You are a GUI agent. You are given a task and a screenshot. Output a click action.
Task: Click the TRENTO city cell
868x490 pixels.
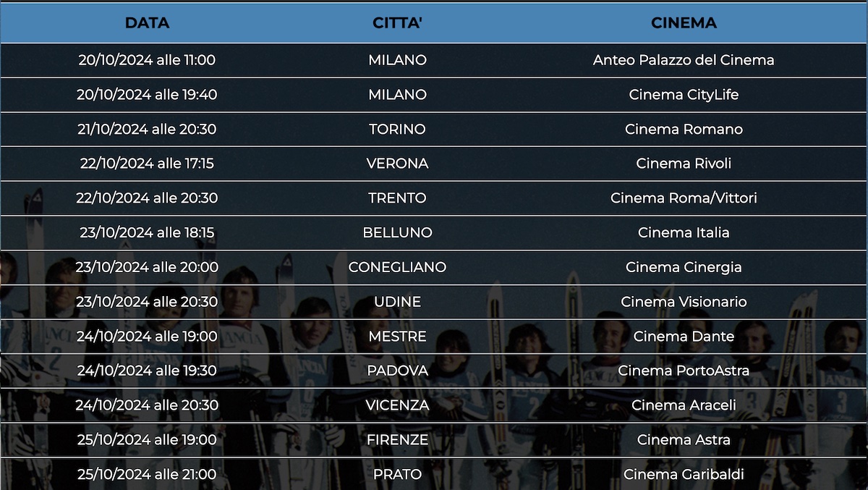(x=397, y=198)
